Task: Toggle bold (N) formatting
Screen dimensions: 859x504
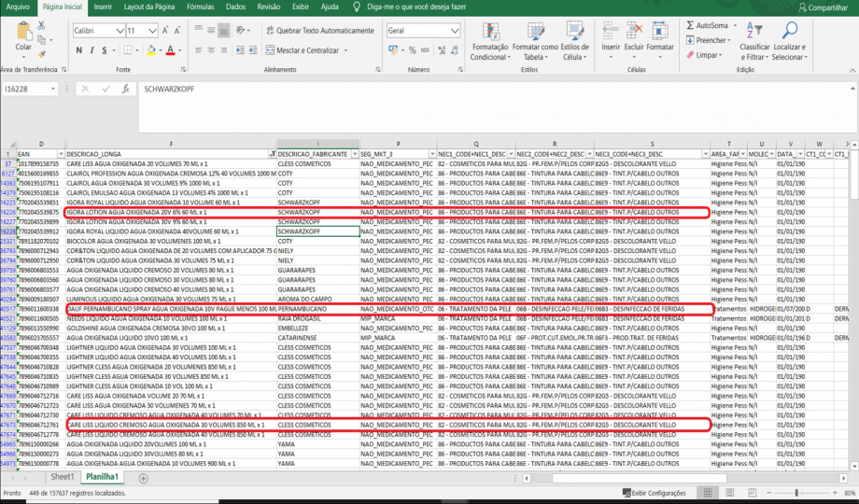Action: (x=77, y=50)
